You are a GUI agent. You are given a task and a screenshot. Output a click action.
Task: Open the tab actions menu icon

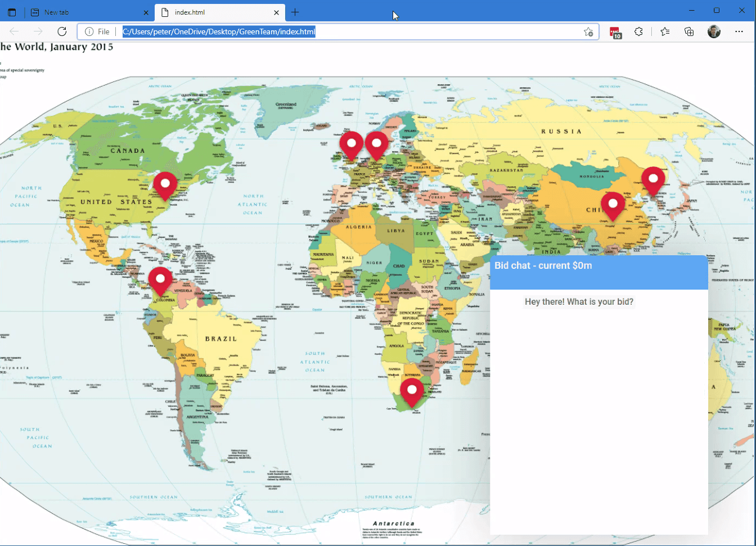(12, 12)
